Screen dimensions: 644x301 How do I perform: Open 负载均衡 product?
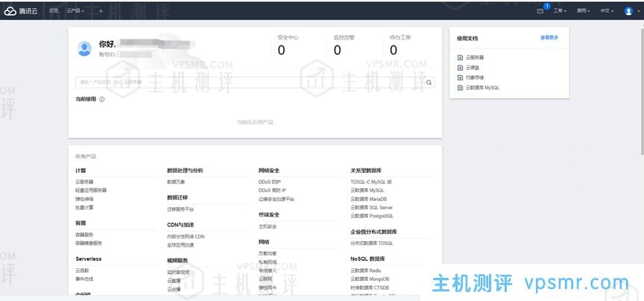268,253
